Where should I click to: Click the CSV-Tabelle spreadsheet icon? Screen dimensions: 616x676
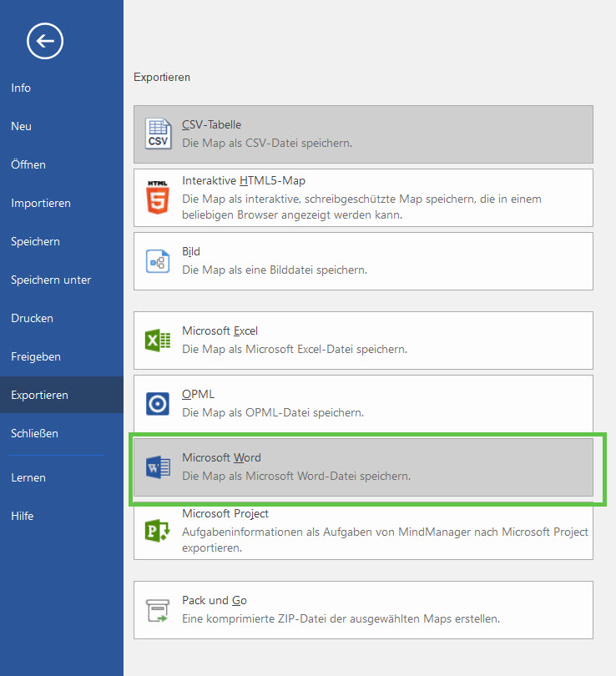158,134
